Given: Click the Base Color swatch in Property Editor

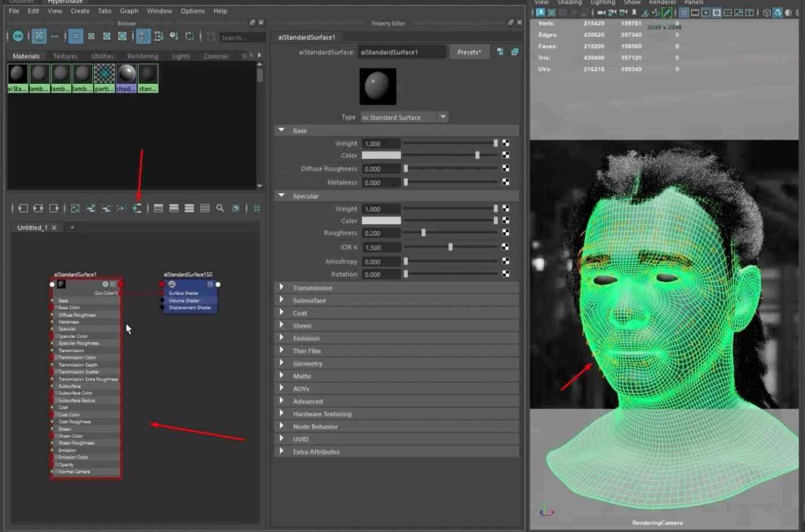Looking at the screenshot, I should tap(380, 155).
